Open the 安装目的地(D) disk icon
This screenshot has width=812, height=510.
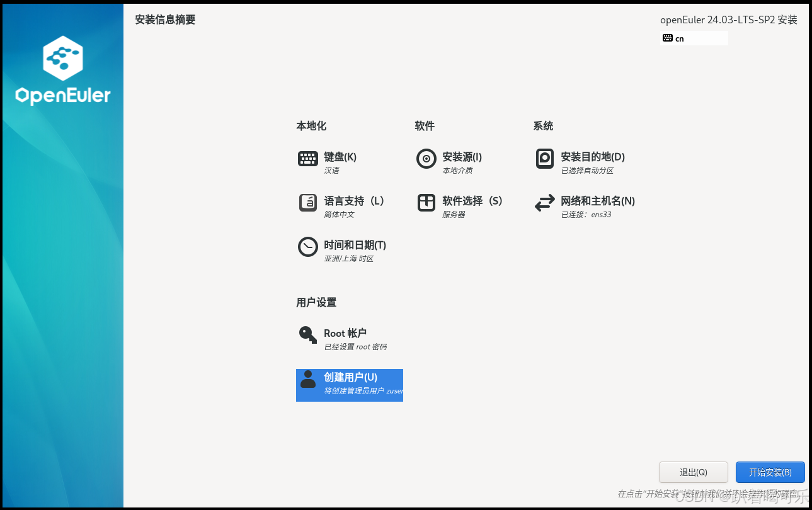pos(544,159)
